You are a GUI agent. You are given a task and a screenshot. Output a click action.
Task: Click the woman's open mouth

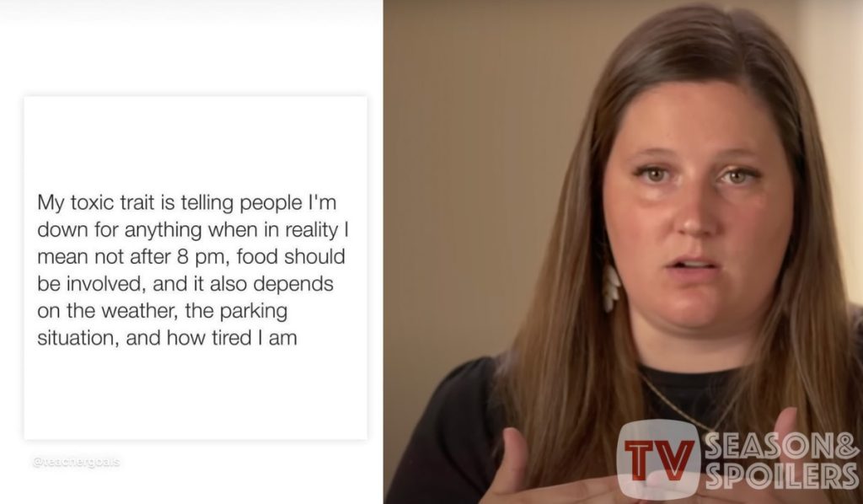pyautogui.click(x=693, y=265)
